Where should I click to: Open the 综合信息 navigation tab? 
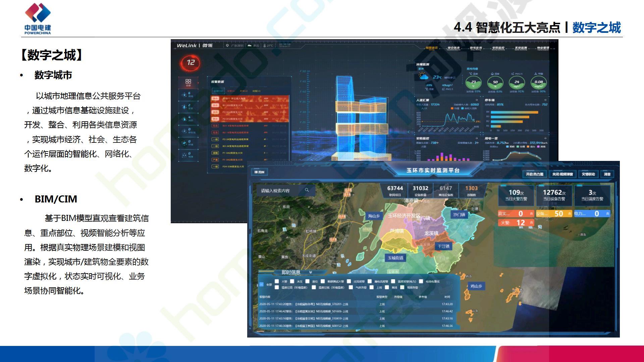453,48
